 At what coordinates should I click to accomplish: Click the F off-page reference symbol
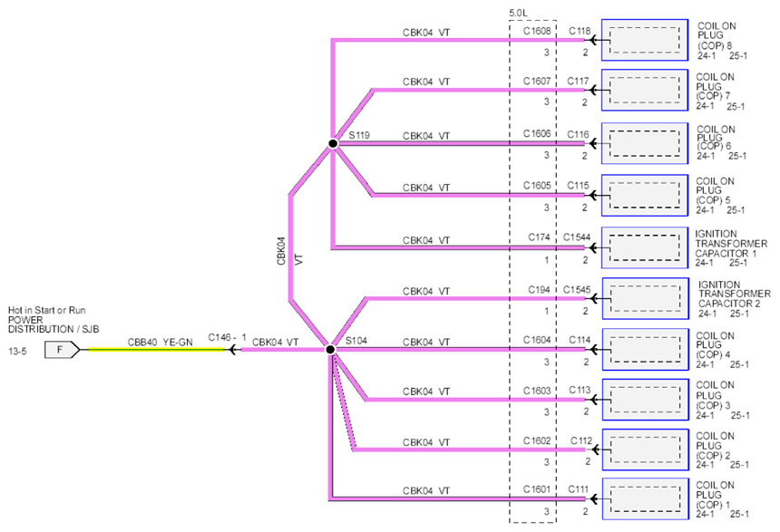tap(63, 350)
